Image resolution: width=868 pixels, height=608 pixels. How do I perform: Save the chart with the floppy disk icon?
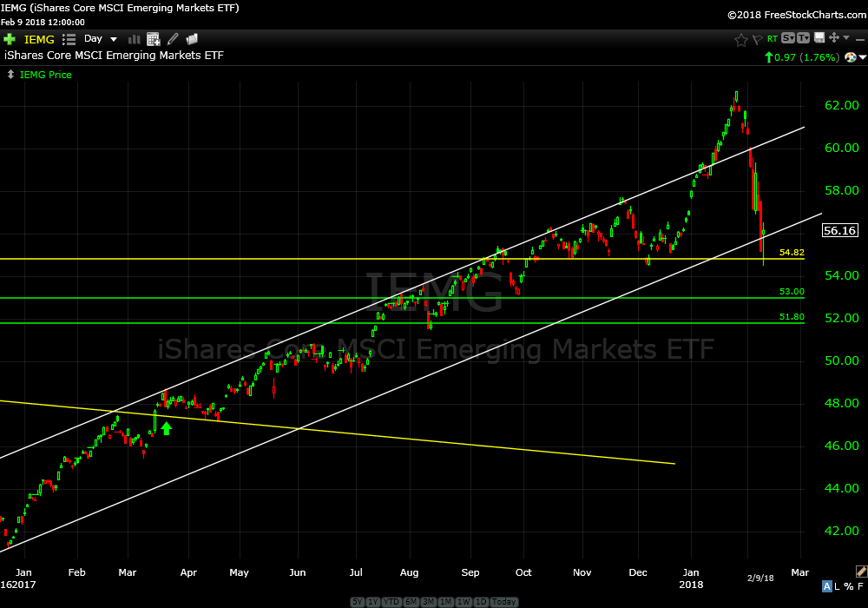[x=818, y=38]
